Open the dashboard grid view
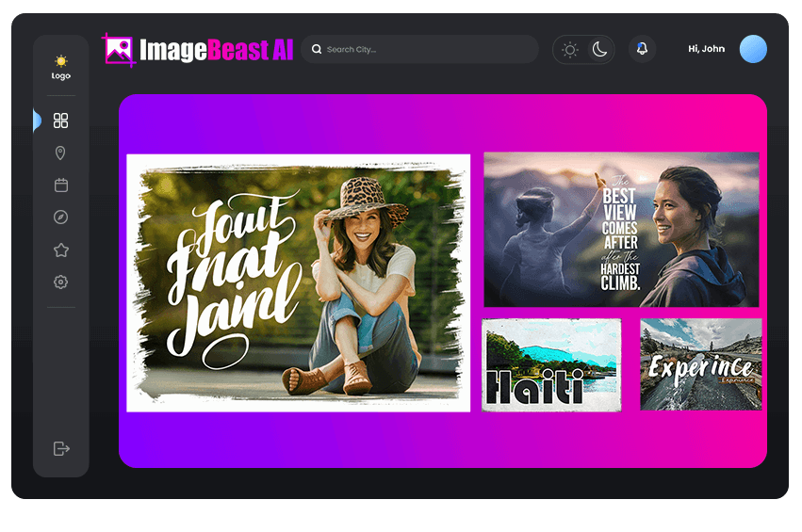Viewport: 802px width, 532px height. tap(61, 121)
